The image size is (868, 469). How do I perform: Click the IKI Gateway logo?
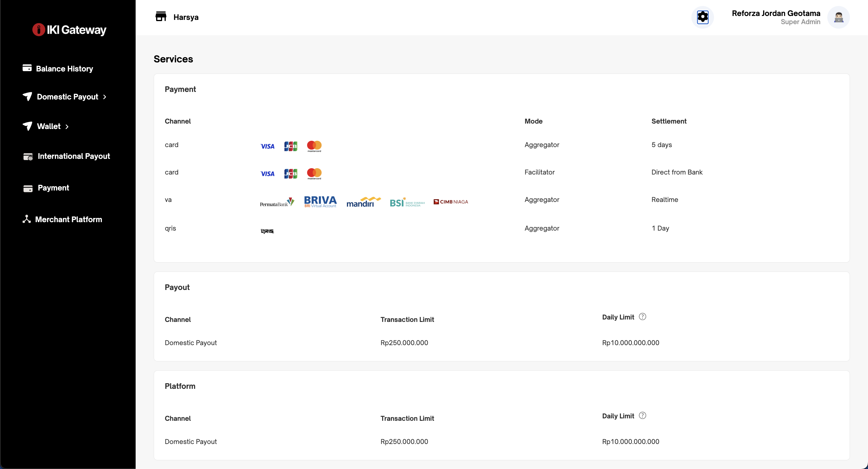69,30
